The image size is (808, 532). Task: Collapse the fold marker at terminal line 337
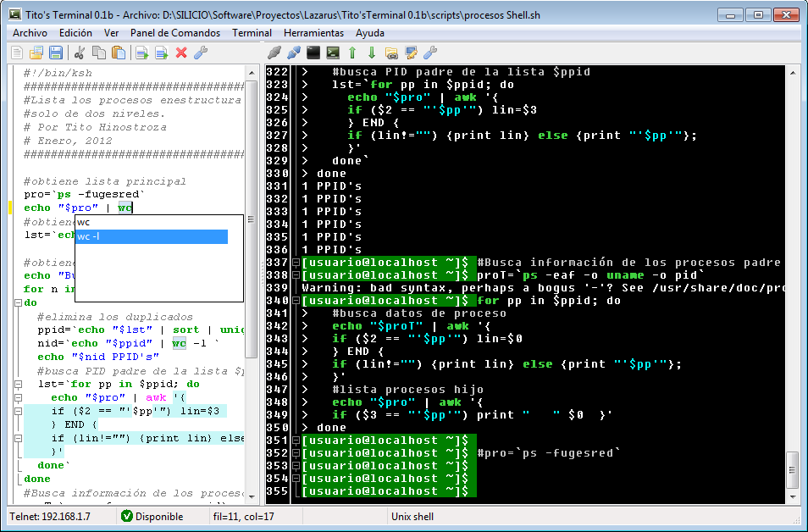[296, 263]
